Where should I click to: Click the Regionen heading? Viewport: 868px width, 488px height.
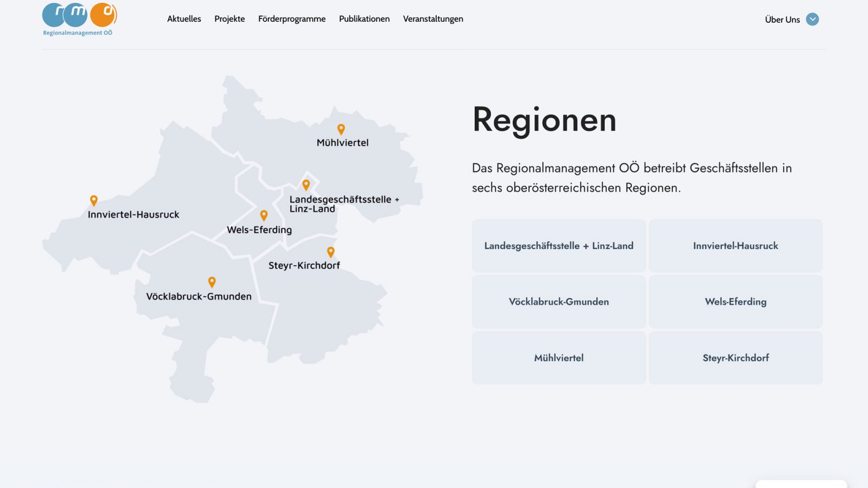(544, 120)
